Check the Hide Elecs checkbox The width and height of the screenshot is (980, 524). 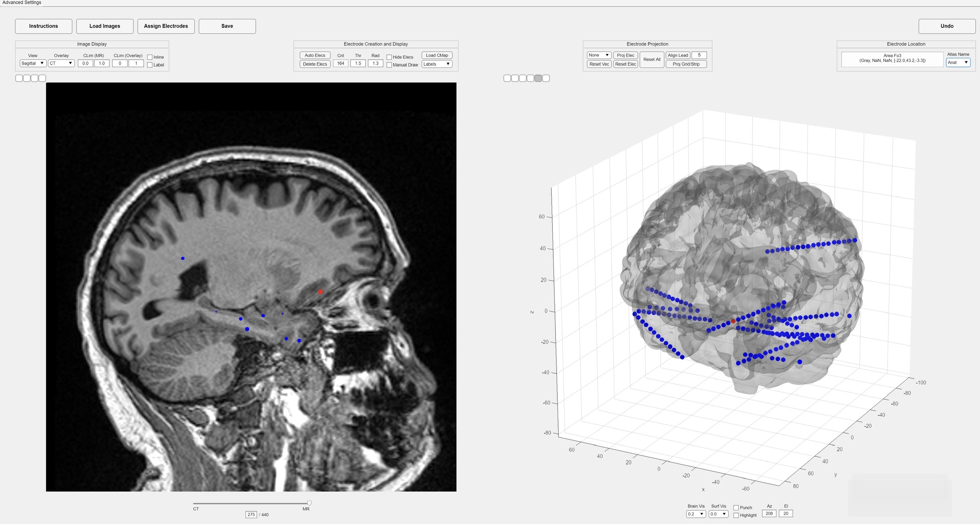pyautogui.click(x=389, y=57)
